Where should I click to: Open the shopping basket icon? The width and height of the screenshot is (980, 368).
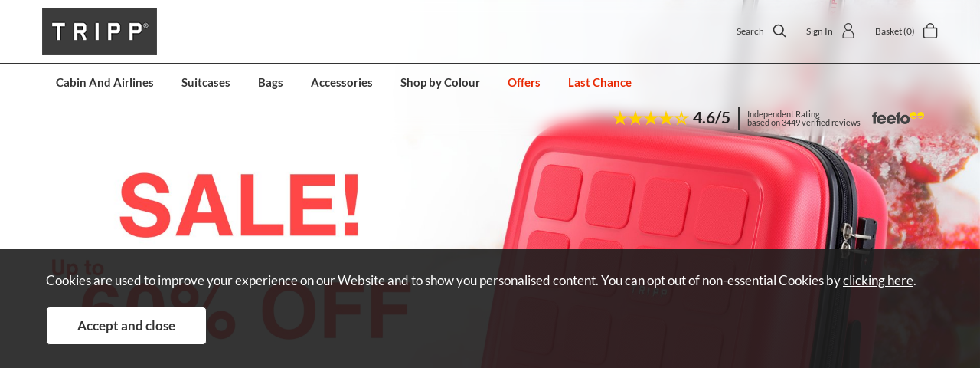(930, 31)
